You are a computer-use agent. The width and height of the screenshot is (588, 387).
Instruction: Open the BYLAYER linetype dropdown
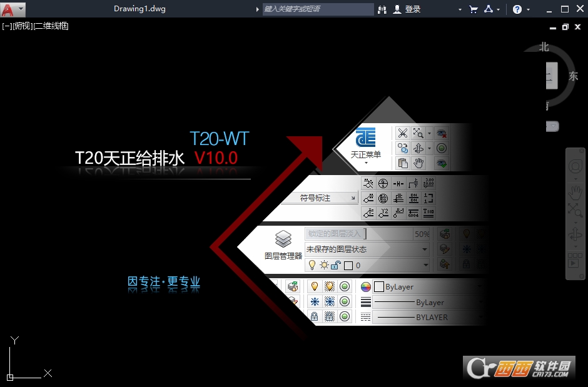(427, 318)
